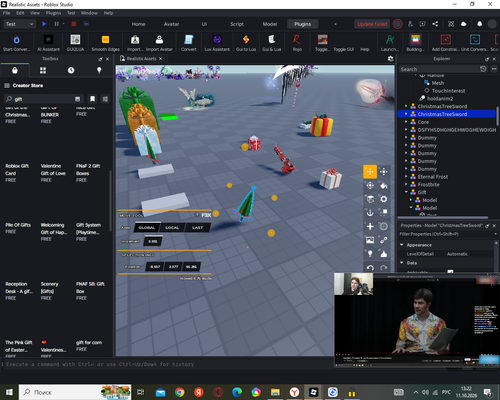Click the Toolbox search box containing gift
Viewport: 500px width, 400px height.
43,99
